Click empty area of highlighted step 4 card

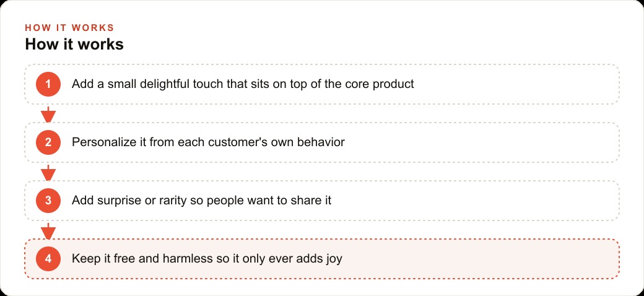(x=481, y=259)
